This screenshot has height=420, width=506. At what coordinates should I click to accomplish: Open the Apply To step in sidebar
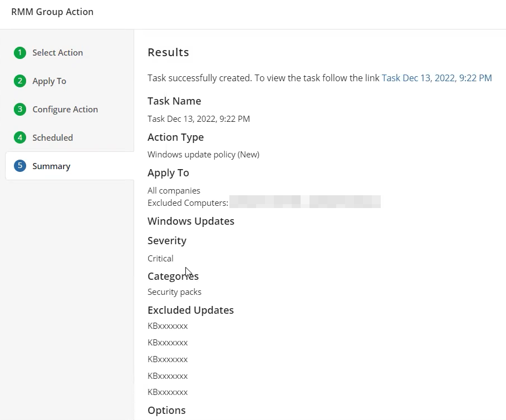coord(49,81)
